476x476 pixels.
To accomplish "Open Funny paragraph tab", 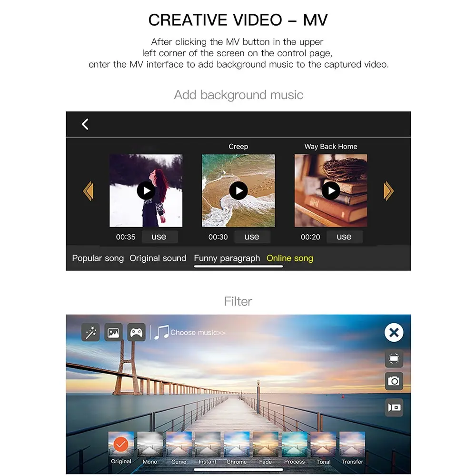I will [227, 258].
